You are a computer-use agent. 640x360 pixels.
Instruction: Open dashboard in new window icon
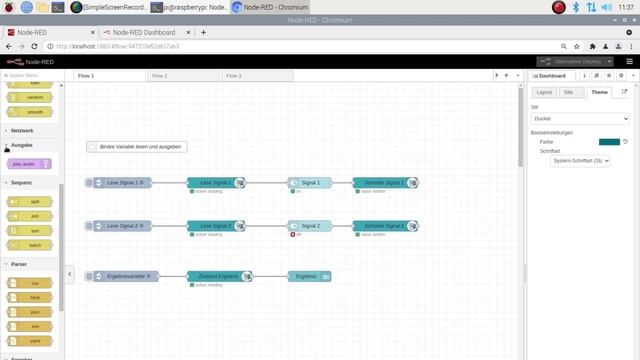pos(624,92)
